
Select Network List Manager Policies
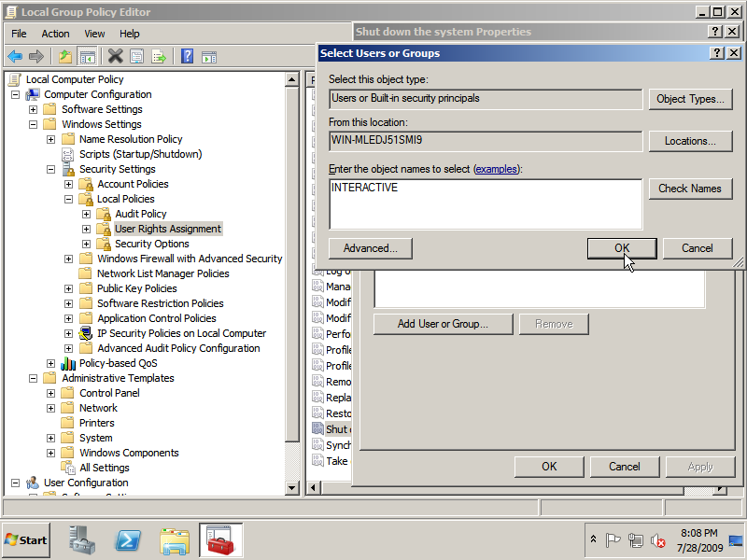162,273
